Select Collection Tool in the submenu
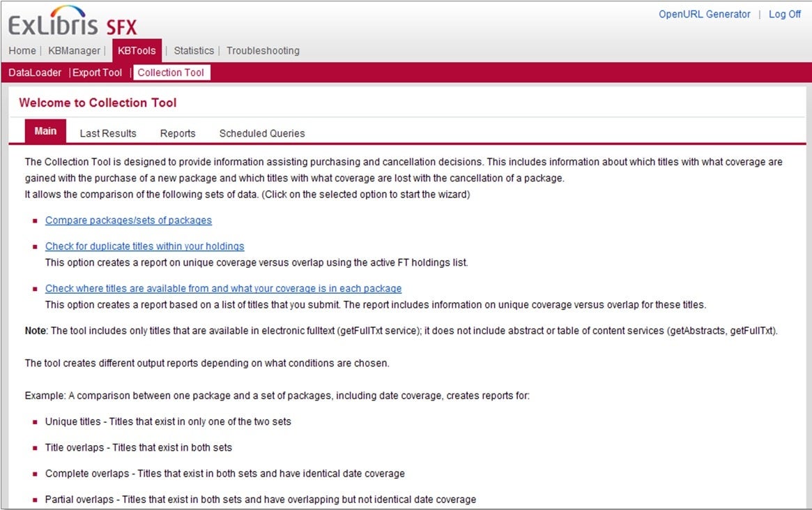The width and height of the screenshot is (812, 510). pyautogui.click(x=171, y=73)
